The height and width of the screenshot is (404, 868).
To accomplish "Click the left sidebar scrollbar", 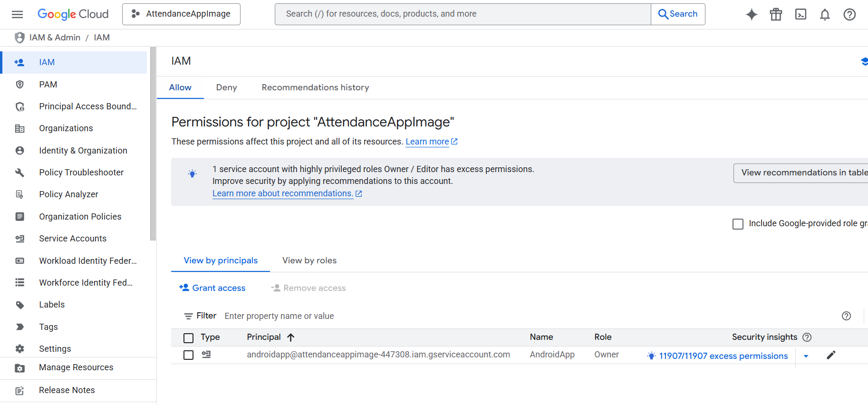I will [153, 144].
